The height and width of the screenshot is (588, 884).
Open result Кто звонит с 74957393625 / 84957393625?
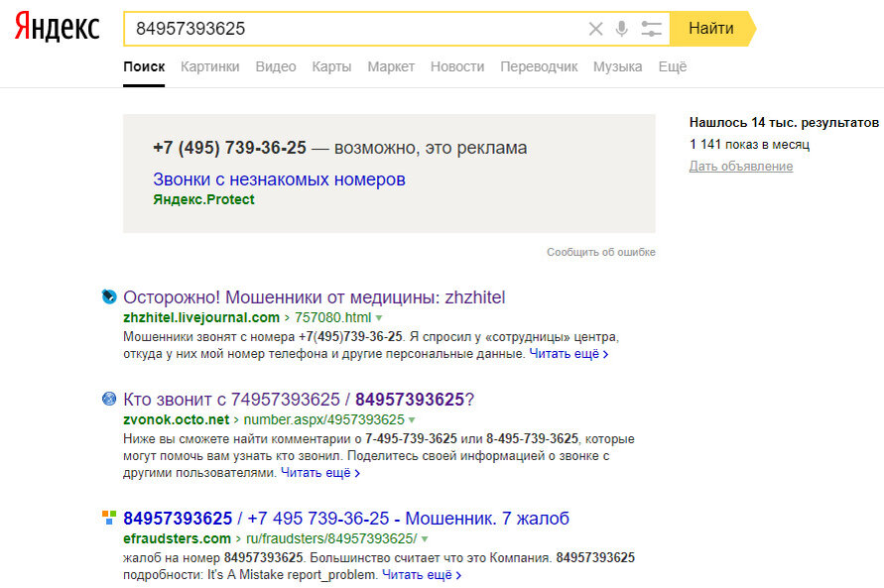pos(299,400)
